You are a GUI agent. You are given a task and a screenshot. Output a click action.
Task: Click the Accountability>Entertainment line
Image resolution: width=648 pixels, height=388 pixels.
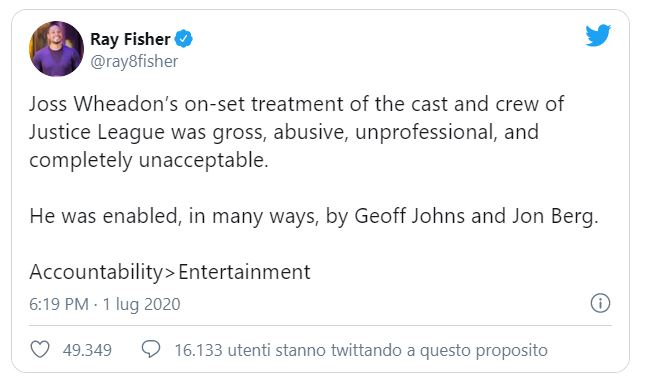tap(170, 272)
